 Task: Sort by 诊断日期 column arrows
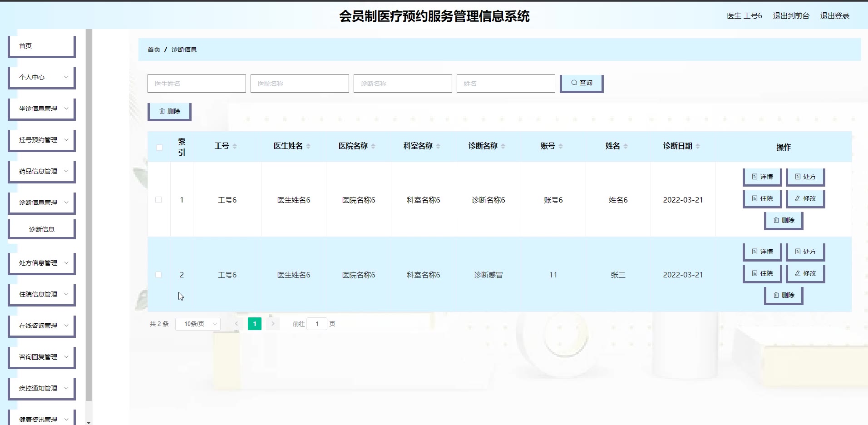[698, 146]
